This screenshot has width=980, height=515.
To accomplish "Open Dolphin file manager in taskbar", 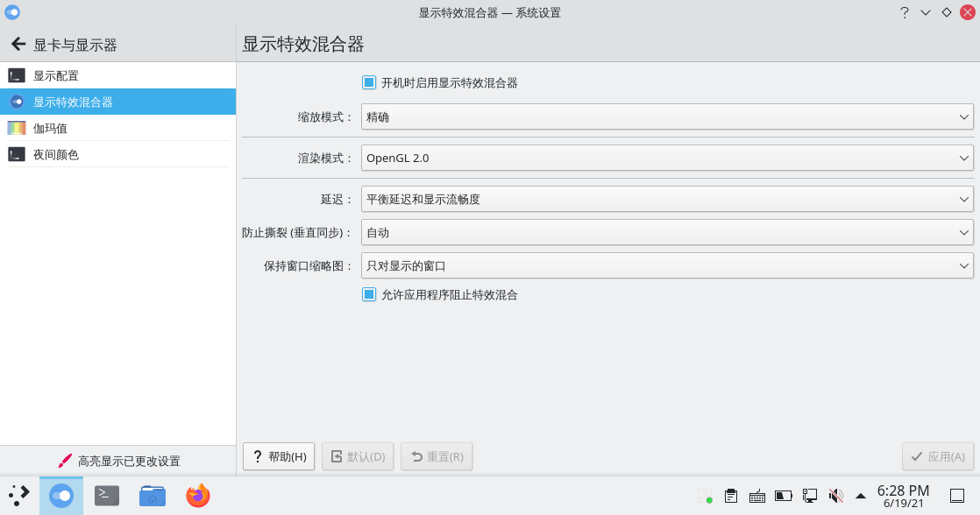I will (153, 496).
